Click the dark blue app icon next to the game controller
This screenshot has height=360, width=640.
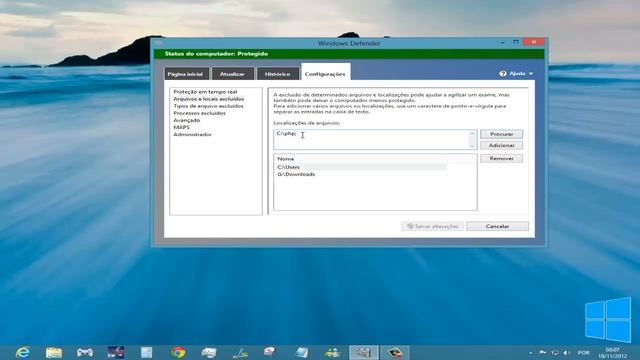pos(116,352)
